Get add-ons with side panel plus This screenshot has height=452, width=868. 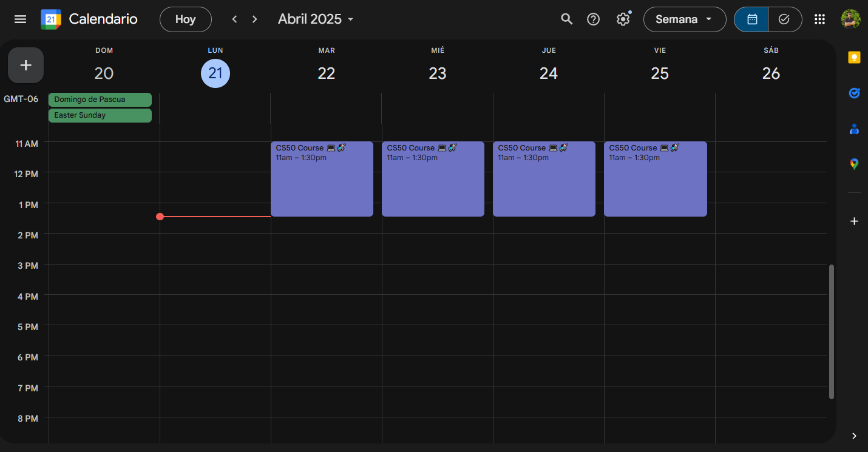(854, 221)
